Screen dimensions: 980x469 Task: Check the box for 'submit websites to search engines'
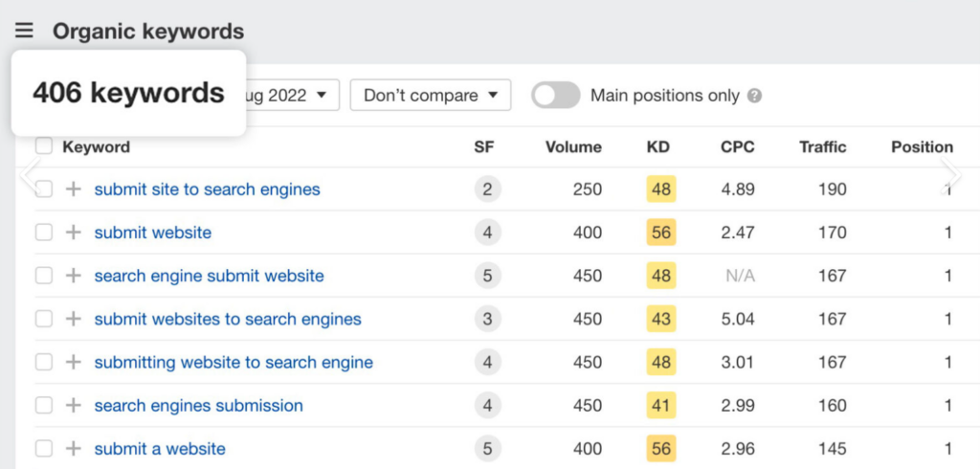pyautogui.click(x=44, y=319)
